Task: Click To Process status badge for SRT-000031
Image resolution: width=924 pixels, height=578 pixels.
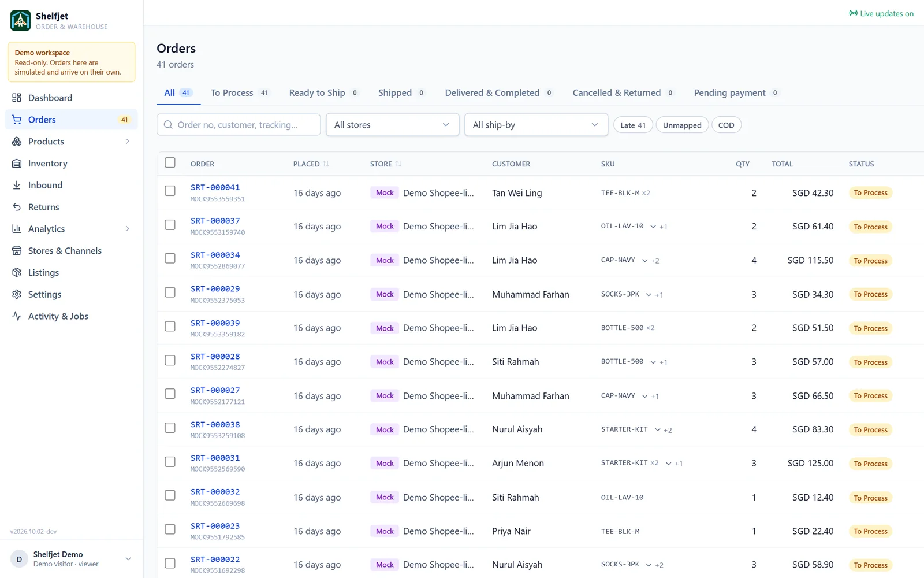Action: click(x=870, y=464)
